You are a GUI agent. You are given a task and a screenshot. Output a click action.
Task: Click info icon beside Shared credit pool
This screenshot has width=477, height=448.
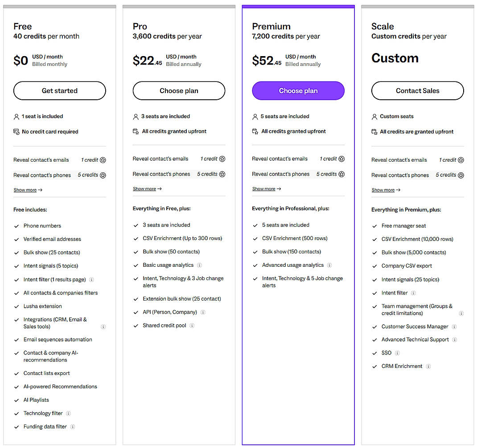[x=192, y=326]
